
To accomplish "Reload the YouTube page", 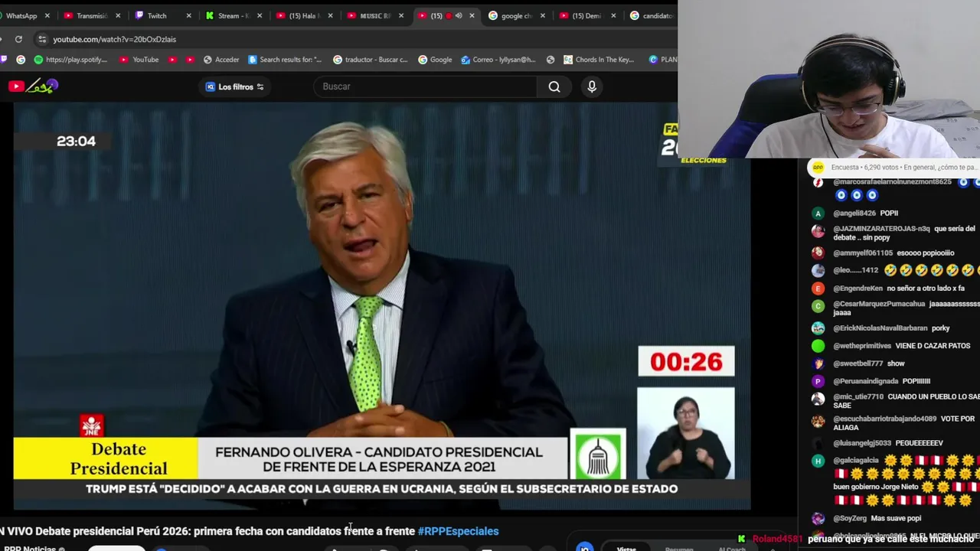I will (18, 39).
